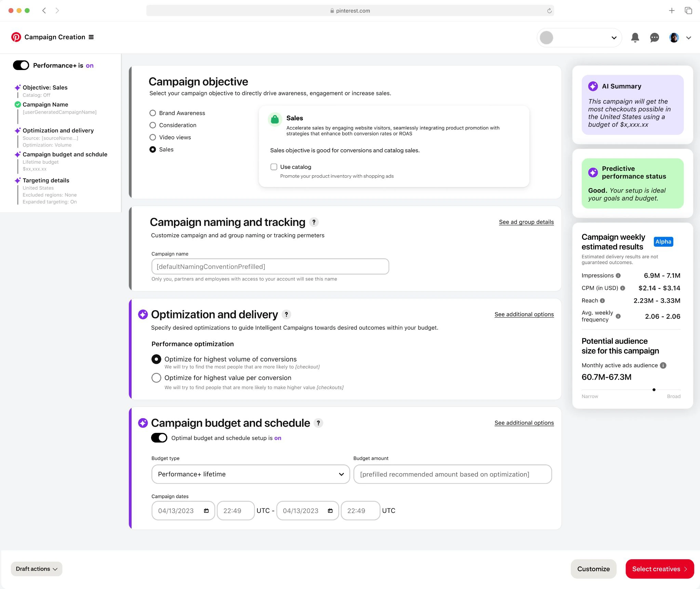Go to Optimization and delivery sidebar step

point(58,131)
